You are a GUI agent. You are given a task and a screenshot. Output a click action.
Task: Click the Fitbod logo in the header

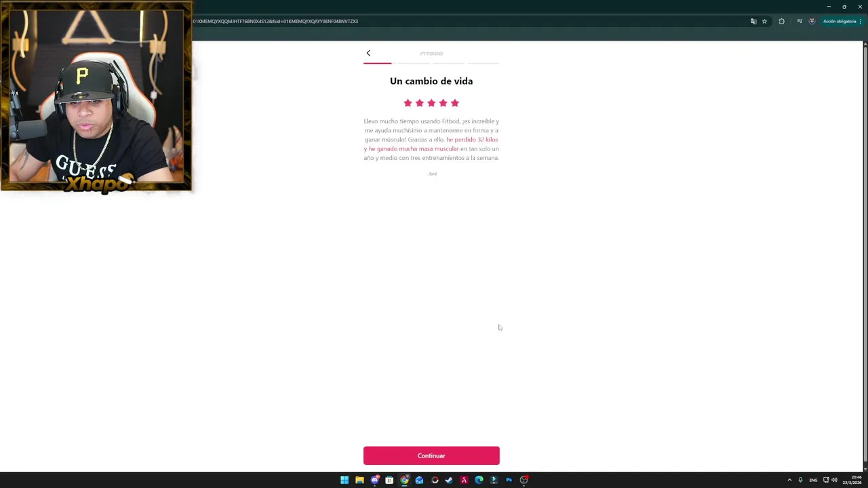tap(431, 54)
